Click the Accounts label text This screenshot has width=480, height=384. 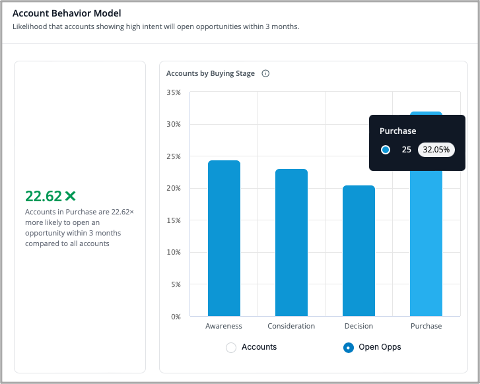point(259,347)
